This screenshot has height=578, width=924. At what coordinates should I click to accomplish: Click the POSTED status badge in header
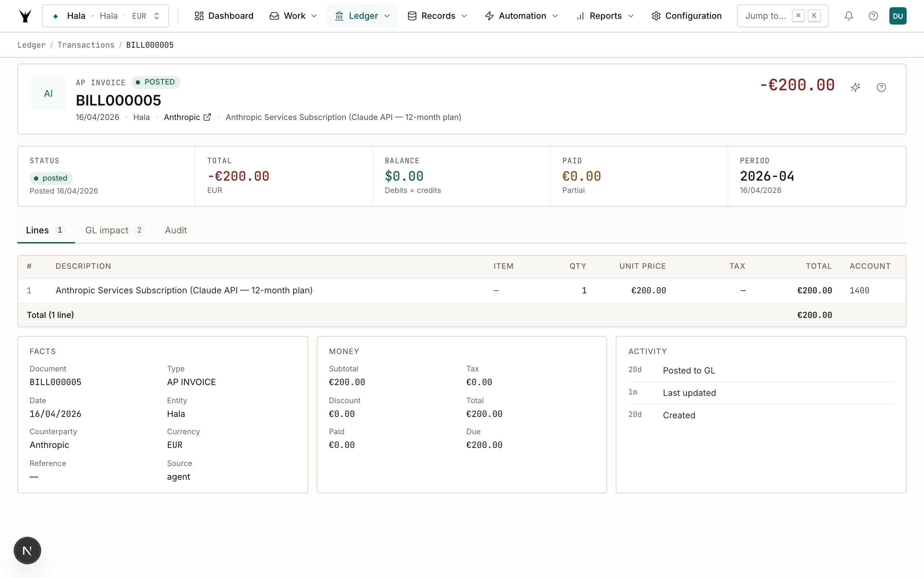pyautogui.click(x=156, y=82)
